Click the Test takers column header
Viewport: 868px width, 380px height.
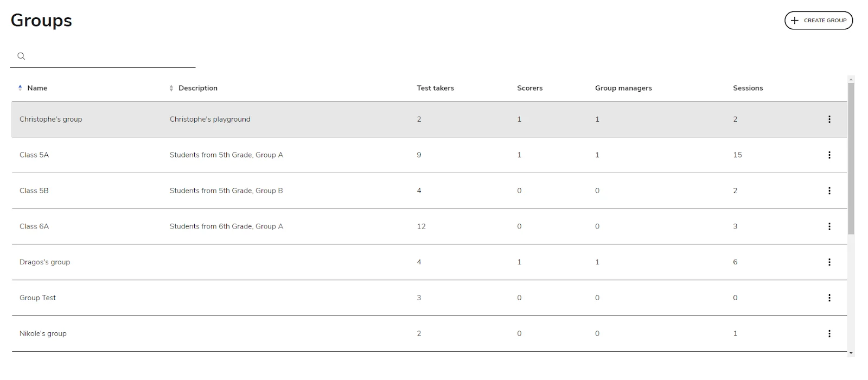tap(435, 88)
